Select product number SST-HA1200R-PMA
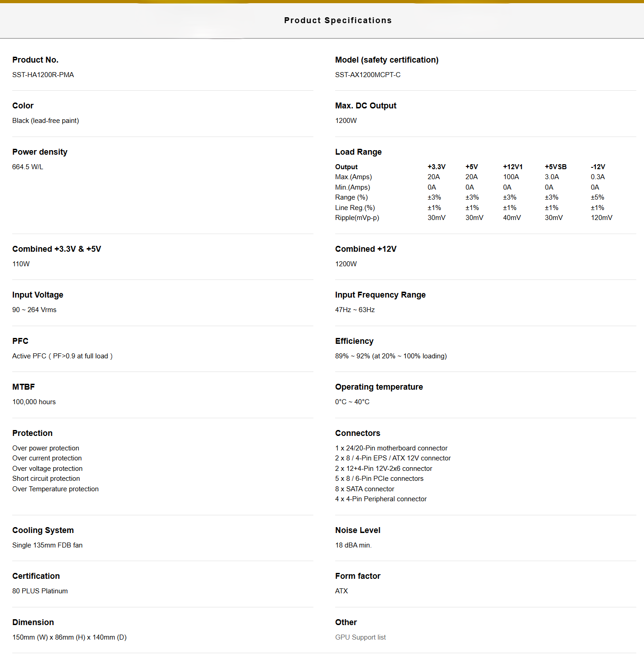The height and width of the screenshot is (660, 644). (x=43, y=75)
